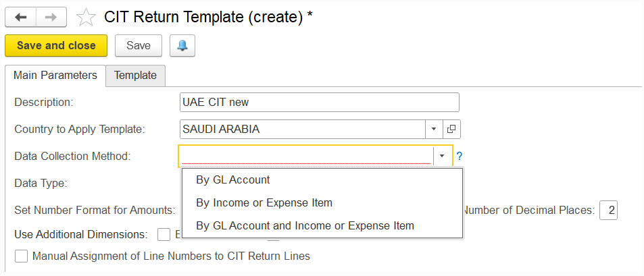Add form to favorites with star icon
Screen dimensions: 644x276
[86, 18]
